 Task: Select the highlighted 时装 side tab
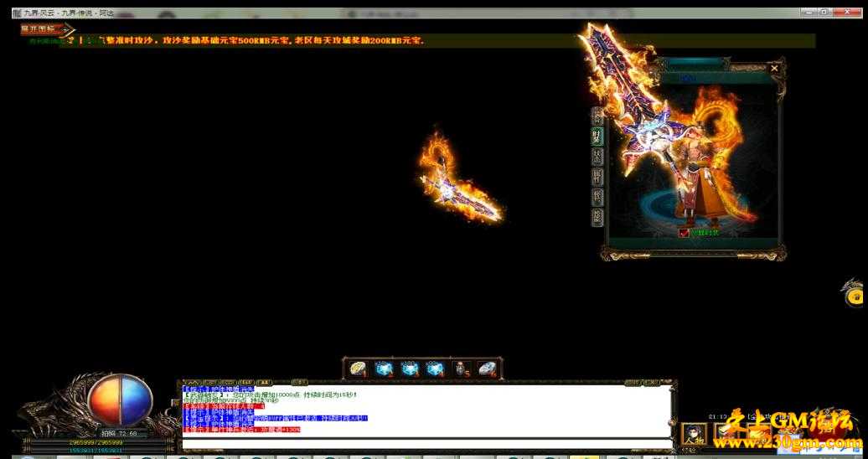(597, 137)
